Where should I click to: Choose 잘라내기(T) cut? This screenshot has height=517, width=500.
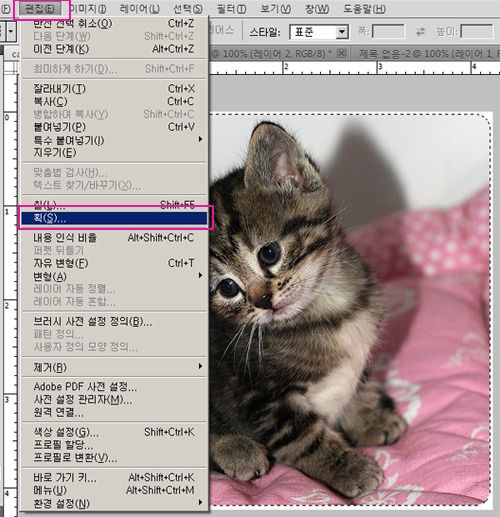(x=114, y=89)
